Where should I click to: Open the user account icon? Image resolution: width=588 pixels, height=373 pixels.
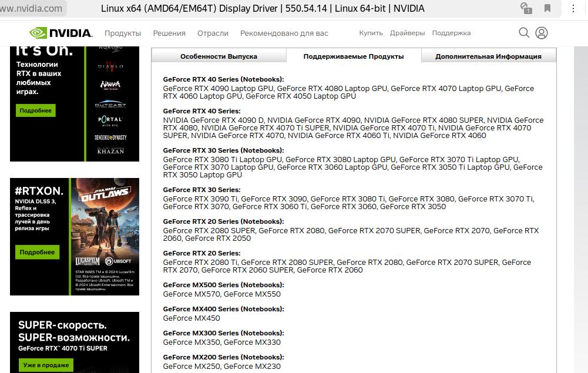(541, 33)
